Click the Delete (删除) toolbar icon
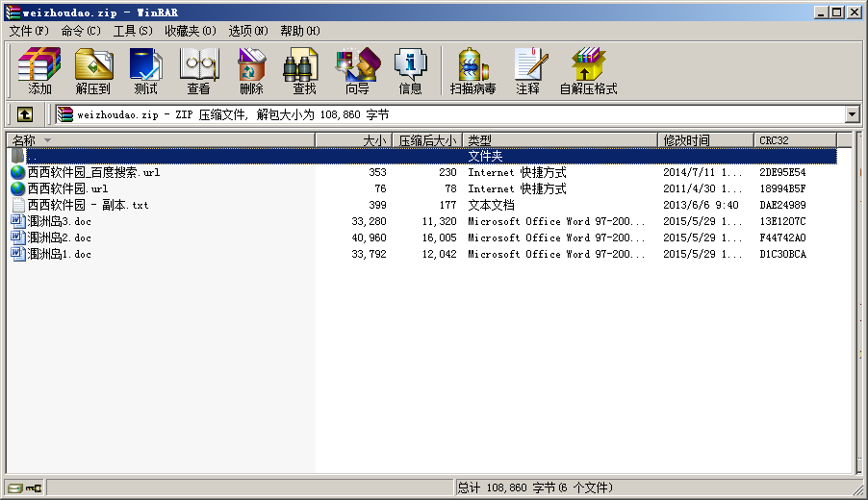868x500 pixels. click(x=251, y=71)
